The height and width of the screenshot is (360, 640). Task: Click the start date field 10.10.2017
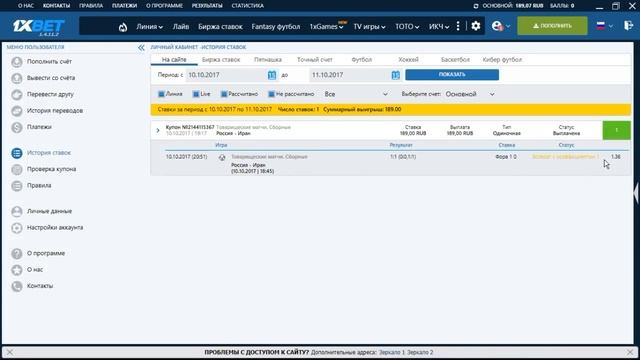tap(226, 75)
